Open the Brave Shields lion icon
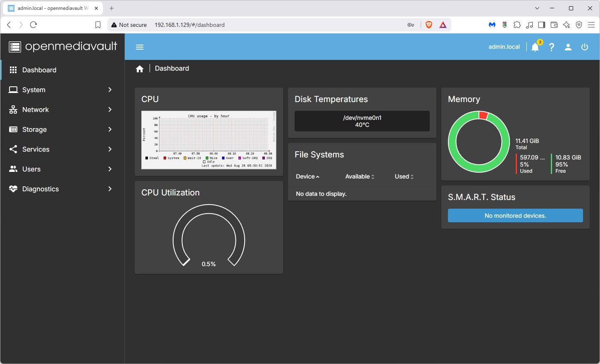Image resolution: width=600 pixels, height=364 pixels. [429, 25]
